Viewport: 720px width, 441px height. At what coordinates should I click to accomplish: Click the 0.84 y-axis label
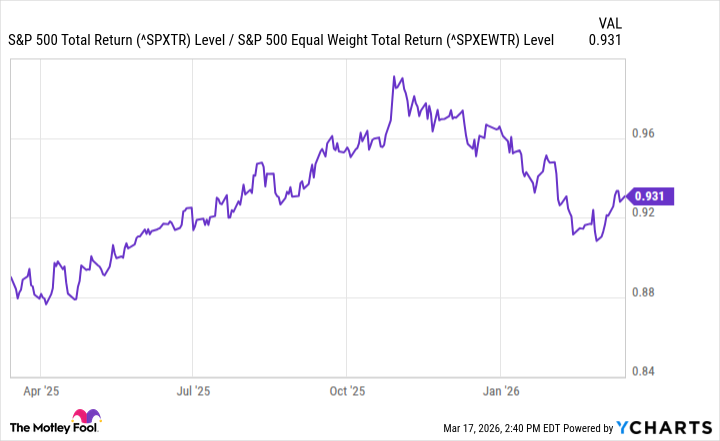coord(645,372)
